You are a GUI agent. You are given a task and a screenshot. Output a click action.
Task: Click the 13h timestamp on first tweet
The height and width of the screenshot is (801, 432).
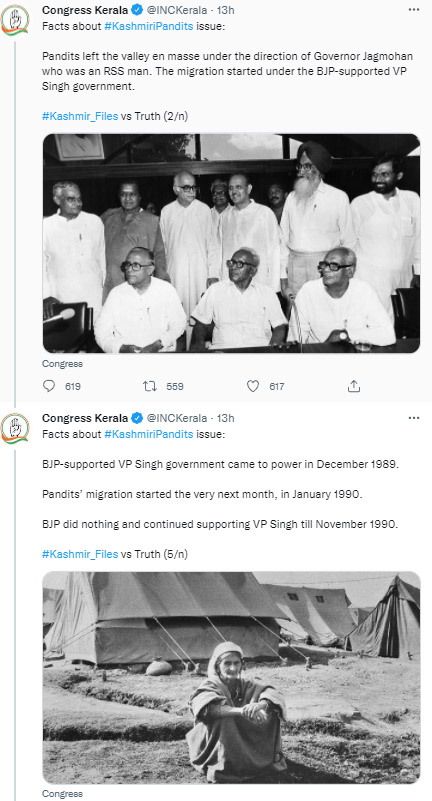[226, 10]
